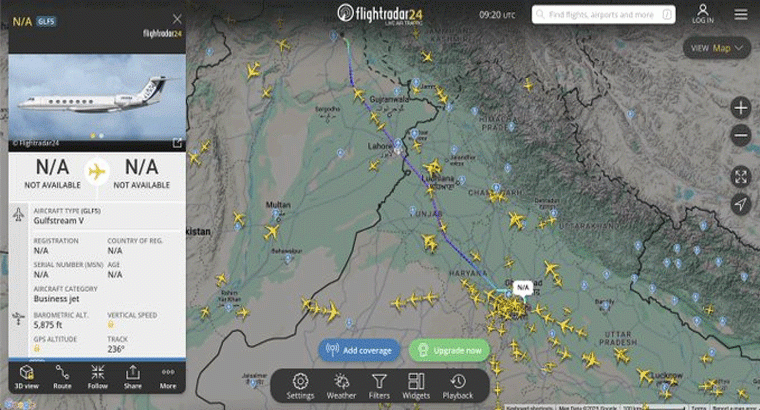Open the hamburger main menu
The height and width of the screenshot is (410, 760).
click(x=741, y=15)
